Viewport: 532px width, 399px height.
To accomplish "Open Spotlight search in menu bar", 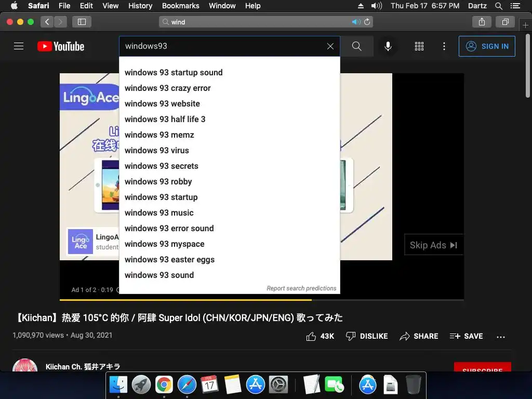I will pos(498,6).
